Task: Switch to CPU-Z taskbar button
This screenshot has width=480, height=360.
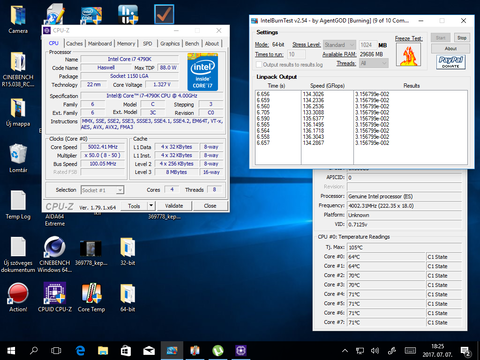Action: [x=241, y=351]
